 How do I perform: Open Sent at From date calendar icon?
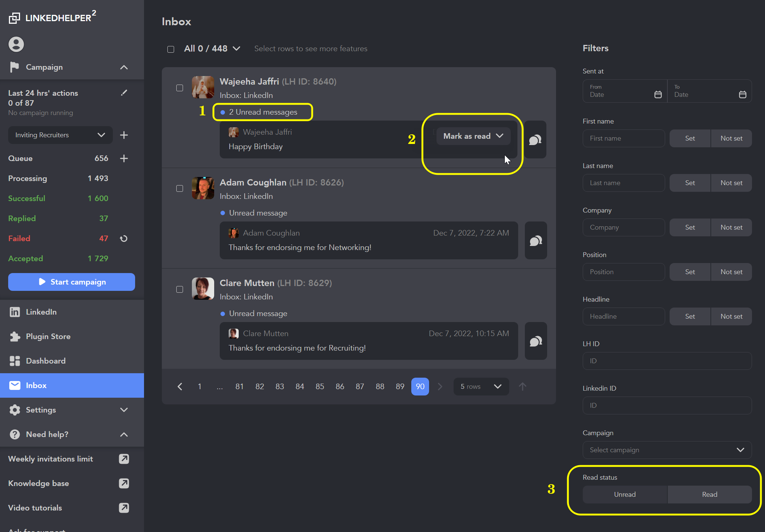658,95
